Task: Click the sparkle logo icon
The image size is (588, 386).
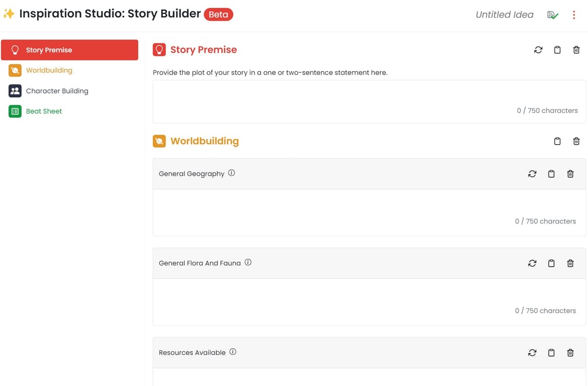Action: click(9, 14)
